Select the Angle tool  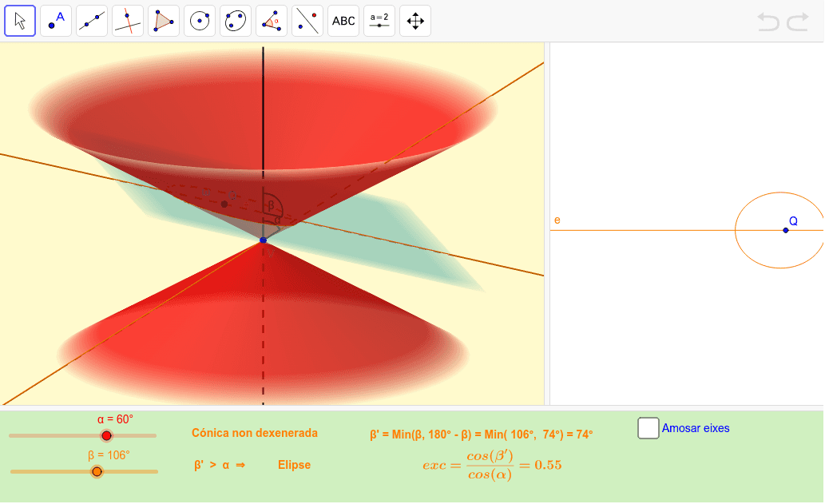point(272,21)
